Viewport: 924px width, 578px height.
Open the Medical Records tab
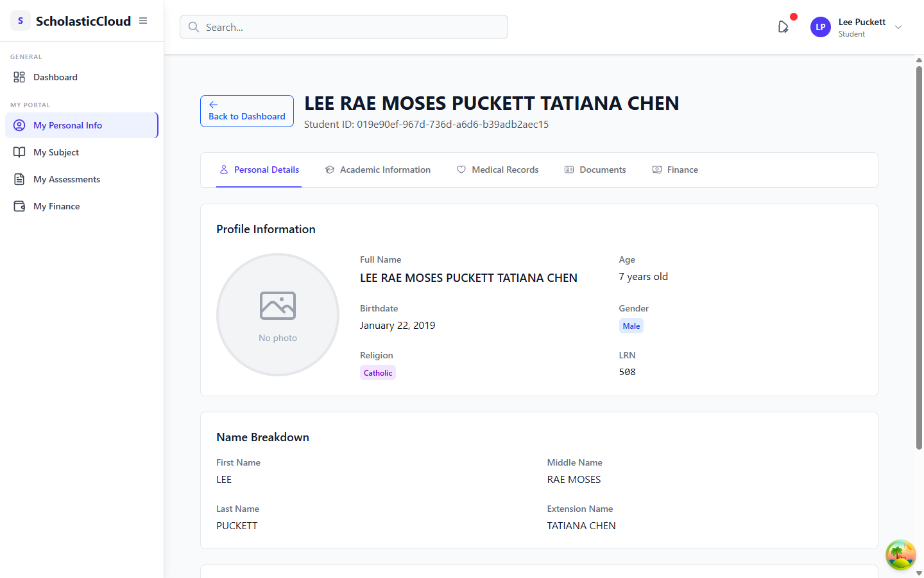[x=497, y=170]
